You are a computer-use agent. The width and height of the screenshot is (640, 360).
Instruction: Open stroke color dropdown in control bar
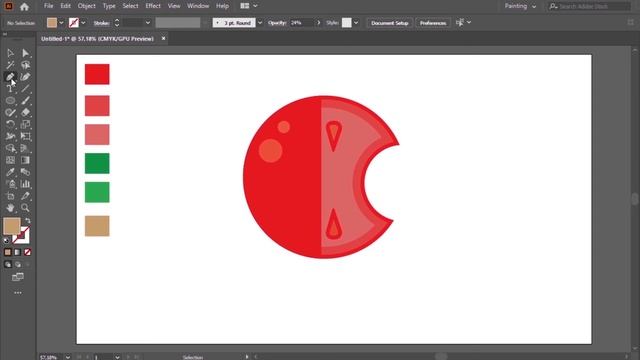83,23
